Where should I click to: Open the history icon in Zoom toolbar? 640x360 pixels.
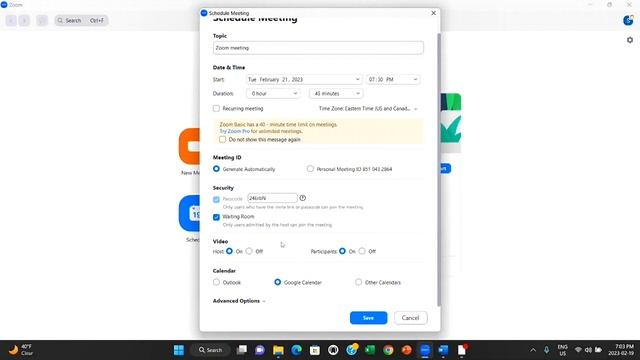tap(42, 20)
